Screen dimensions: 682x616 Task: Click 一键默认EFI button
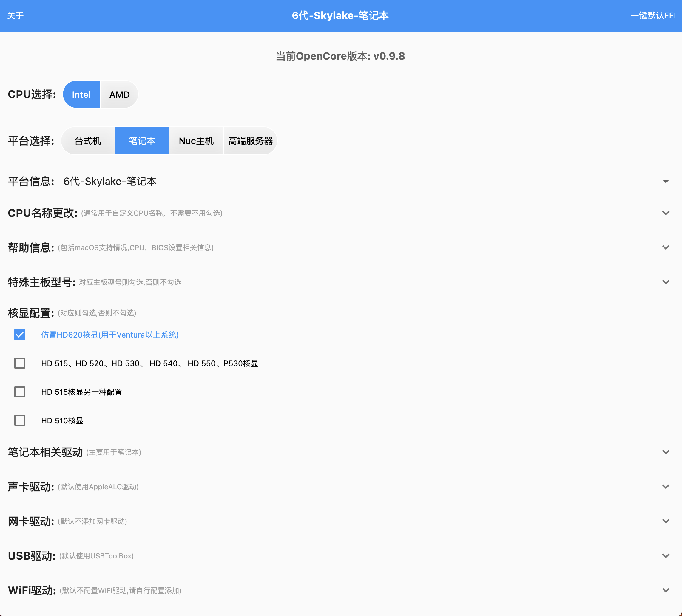(x=653, y=16)
